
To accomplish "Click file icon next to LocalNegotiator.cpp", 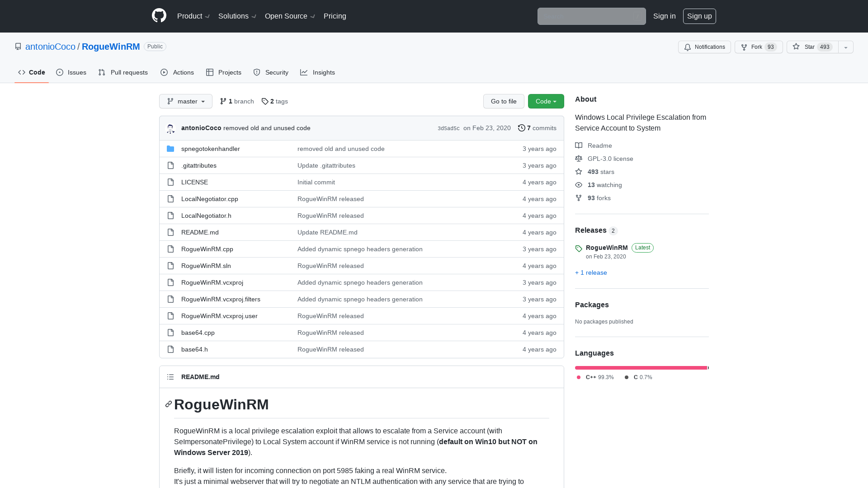I will point(170,199).
